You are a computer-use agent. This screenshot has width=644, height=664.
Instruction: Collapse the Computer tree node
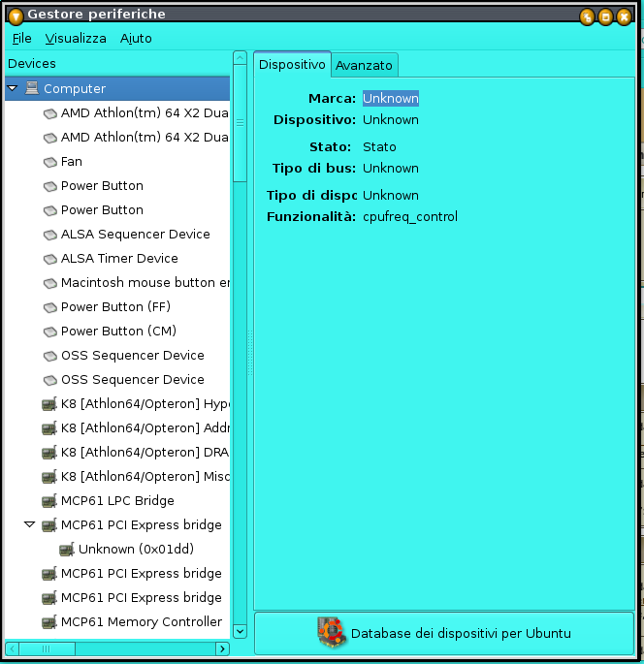tap(13, 88)
